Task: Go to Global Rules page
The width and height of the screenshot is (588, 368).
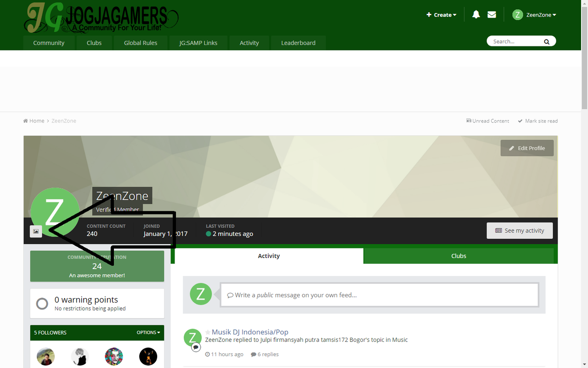Action: point(141,43)
